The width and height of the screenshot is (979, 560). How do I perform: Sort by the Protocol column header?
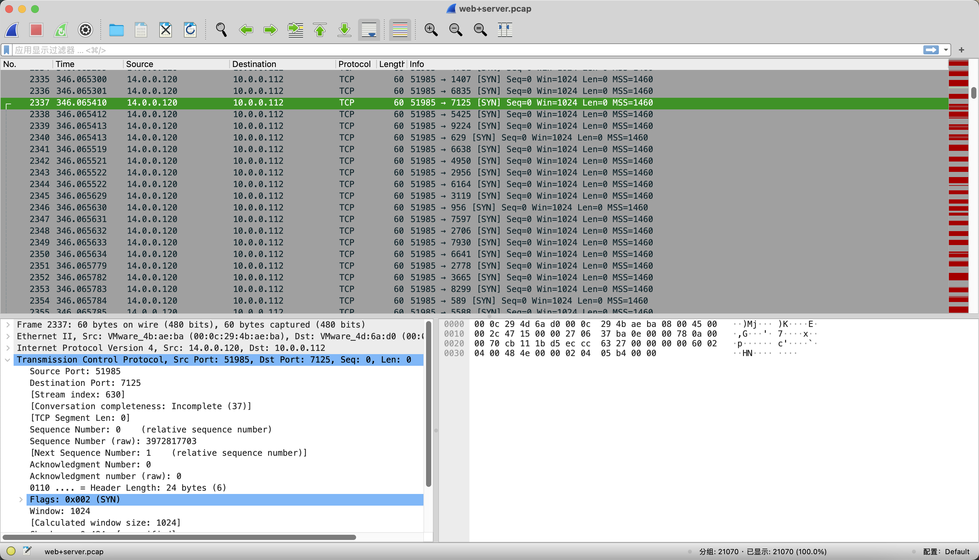point(355,64)
